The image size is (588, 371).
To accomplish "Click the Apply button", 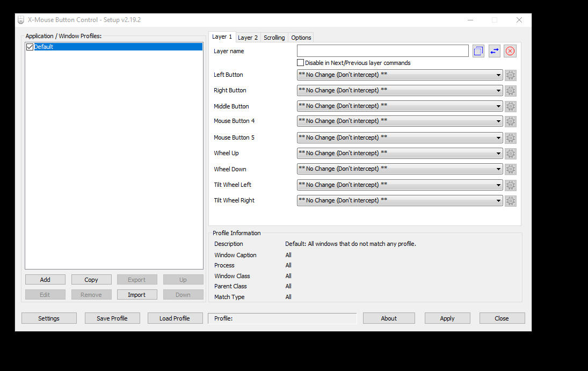I will (447, 318).
